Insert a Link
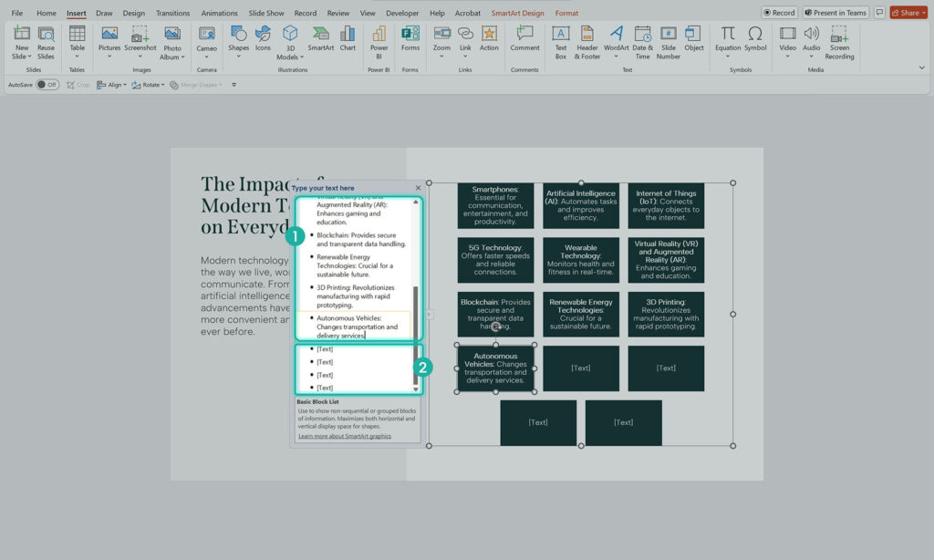The image size is (934, 560). pos(465,42)
